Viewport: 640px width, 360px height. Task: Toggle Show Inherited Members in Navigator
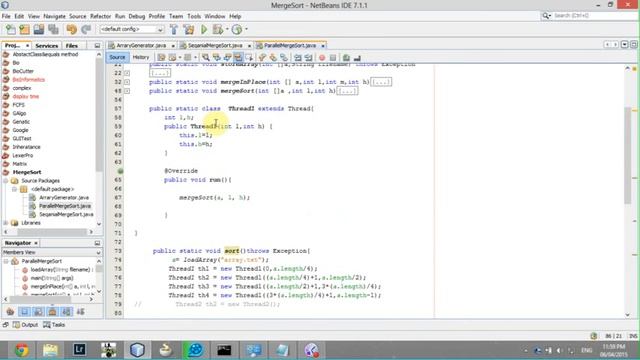(10, 312)
